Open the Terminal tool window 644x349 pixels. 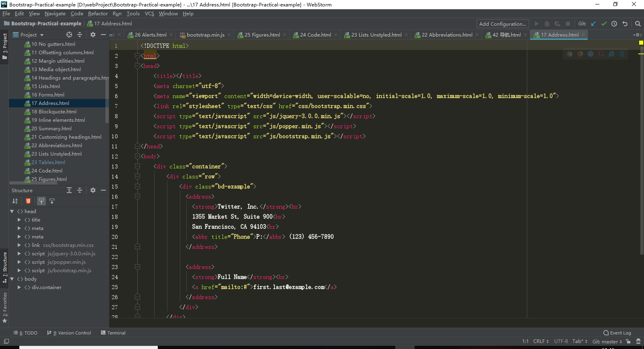(x=113, y=333)
